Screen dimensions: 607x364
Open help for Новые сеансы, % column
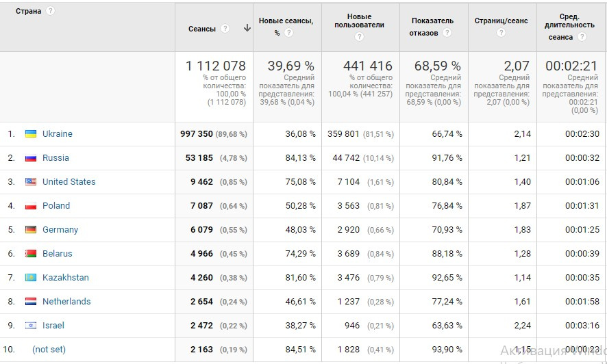click(x=289, y=33)
